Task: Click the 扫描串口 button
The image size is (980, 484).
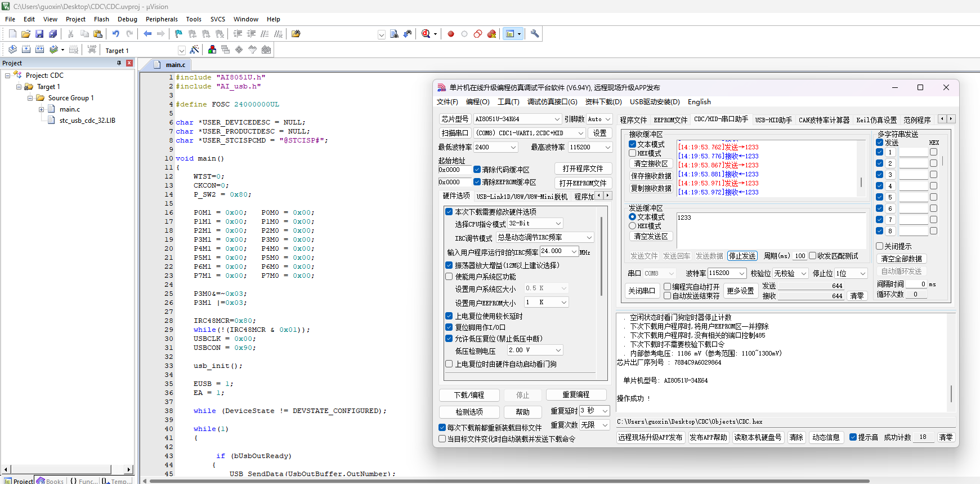Action: 455,133
